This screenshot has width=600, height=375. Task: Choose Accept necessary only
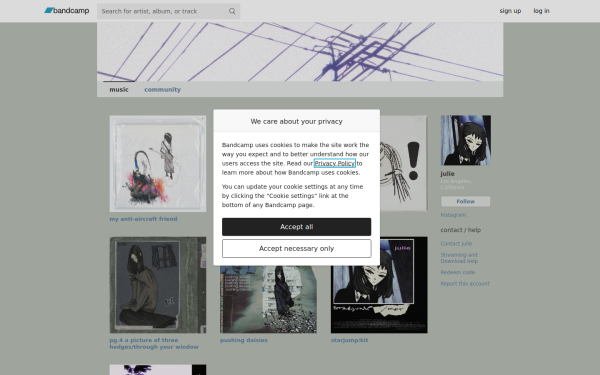296,249
